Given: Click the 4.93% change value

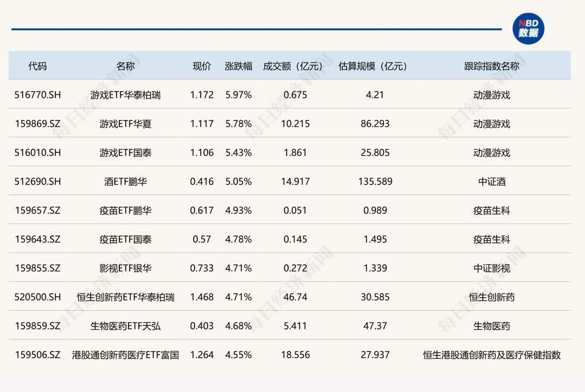Looking at the screenshot, I should coord(239,210).
